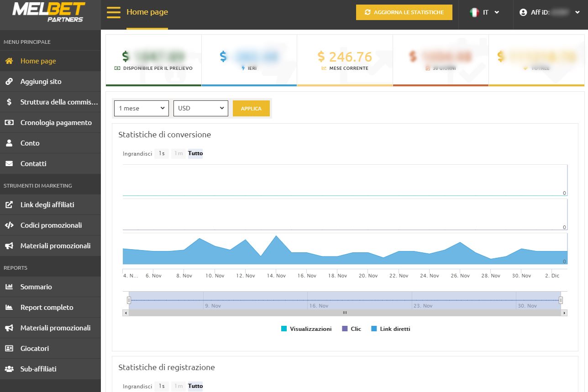Click the Mese corrente $246.76 card
Screen dimensions: 588x392
click(x=345, y=60)
